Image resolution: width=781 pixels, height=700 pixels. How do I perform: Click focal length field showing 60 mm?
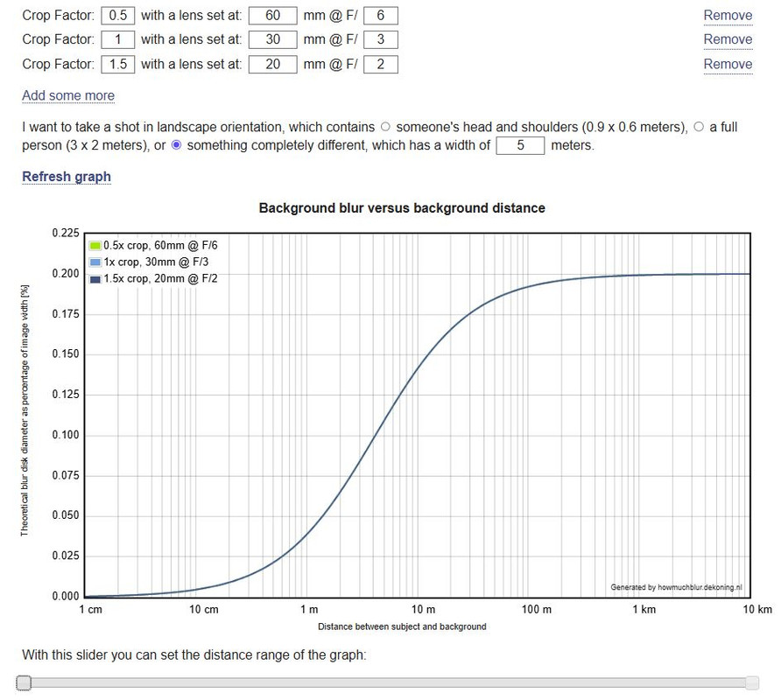click(273, 16)
